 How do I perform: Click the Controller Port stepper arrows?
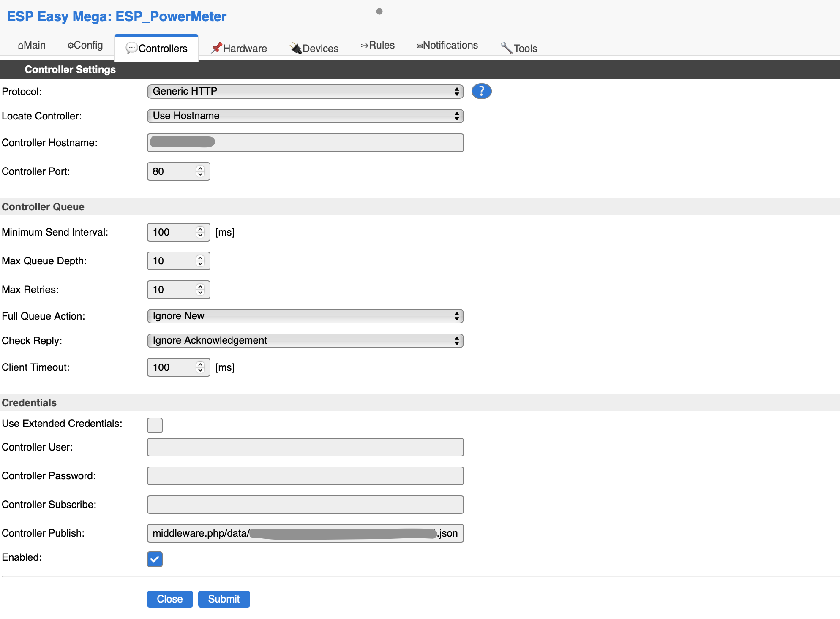(200, 171)
